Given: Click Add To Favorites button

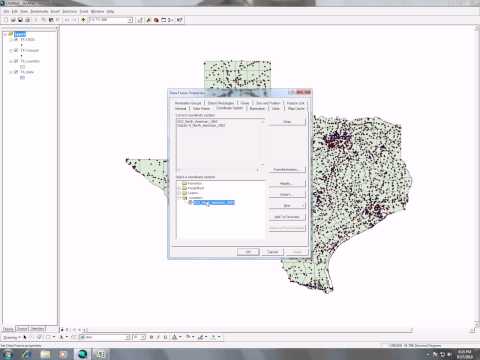Looking at the screenshot, I should [287, 217].
